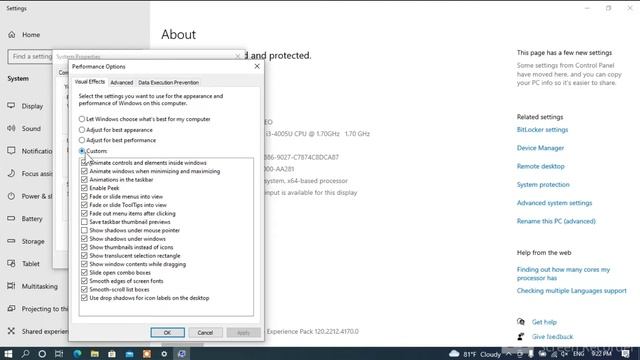The height and width of the screenshot is (360, 640).
Task: Check Show shadows under mouse pointer
Action: coord(84,230)
